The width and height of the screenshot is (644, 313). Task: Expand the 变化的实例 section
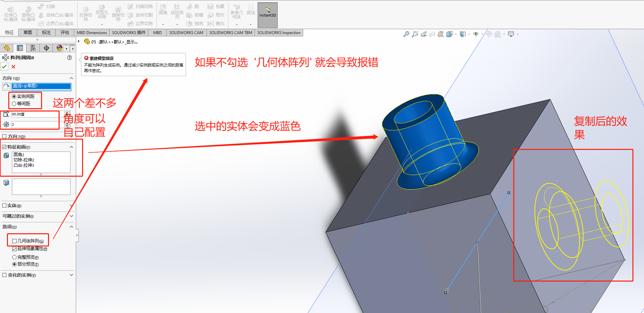[x=71, y=275]
